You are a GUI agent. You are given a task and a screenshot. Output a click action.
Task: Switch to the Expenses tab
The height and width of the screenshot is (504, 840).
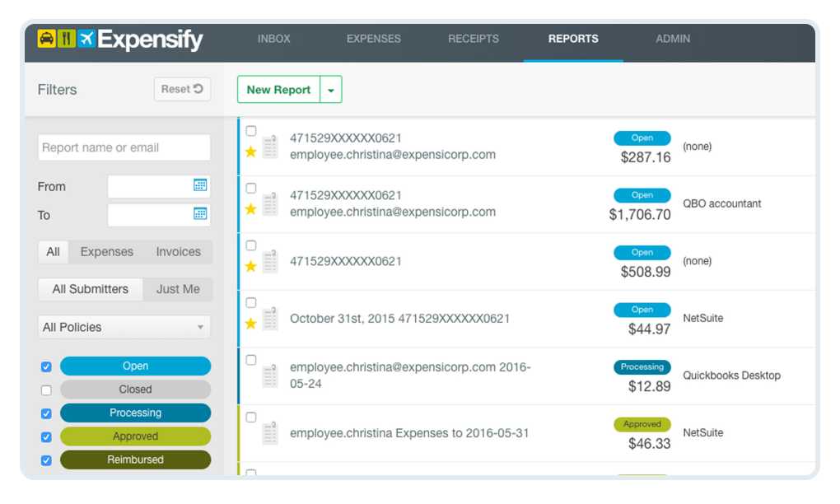click(x=373, y=39)
